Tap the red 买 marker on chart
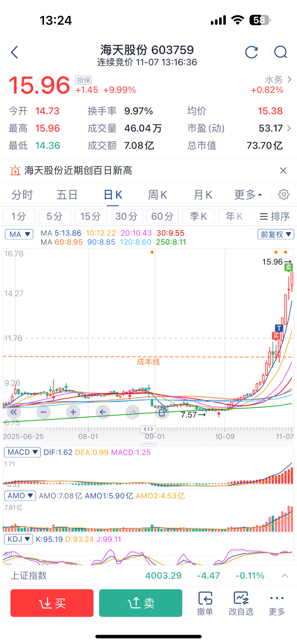297x644 pixels. [276, 336]
